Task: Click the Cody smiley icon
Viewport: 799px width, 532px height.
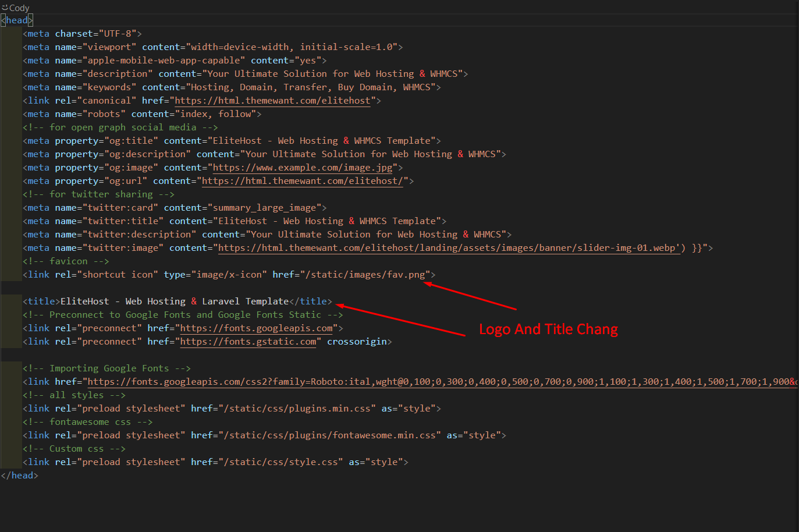Action: pyautogui.click(x=5, y=8)
